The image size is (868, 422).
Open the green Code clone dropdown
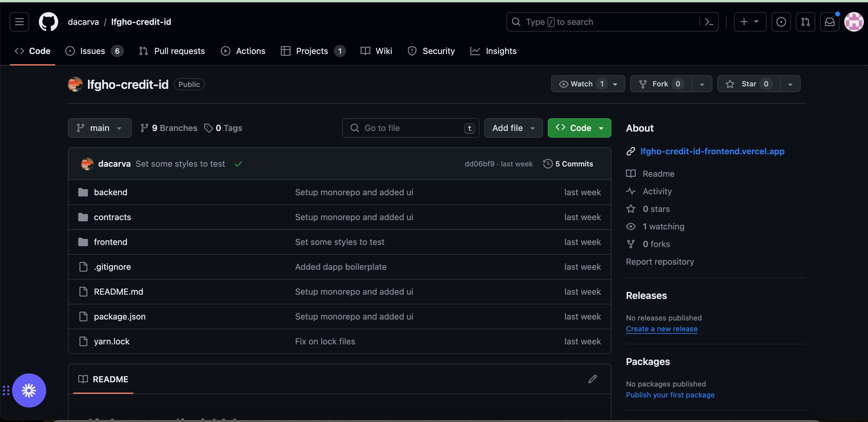[x=579, y=128]
